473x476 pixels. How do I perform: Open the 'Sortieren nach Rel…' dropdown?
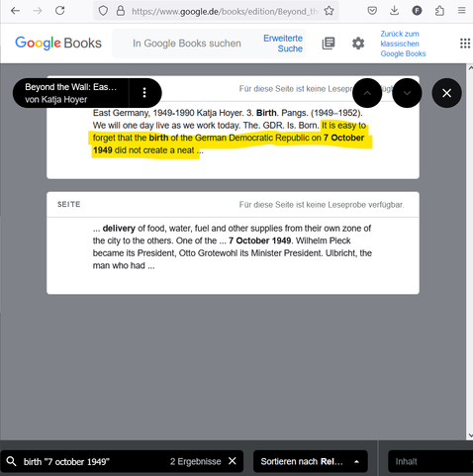click(x=311, y=461)
